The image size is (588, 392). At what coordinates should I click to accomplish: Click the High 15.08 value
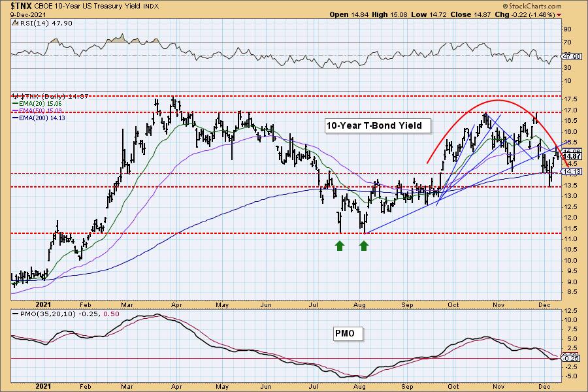pos(389,14)
